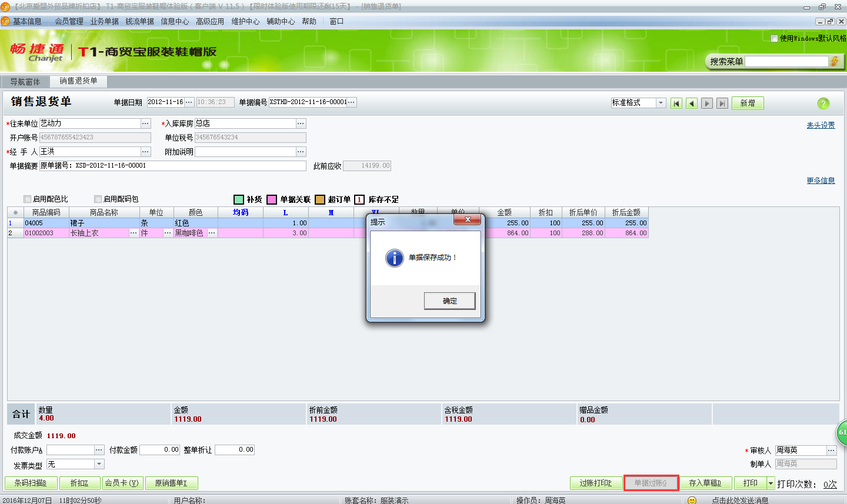Select product code cell 04005
Image resolution: width=847 pixels, height=504 pixels.
(46, 223)
